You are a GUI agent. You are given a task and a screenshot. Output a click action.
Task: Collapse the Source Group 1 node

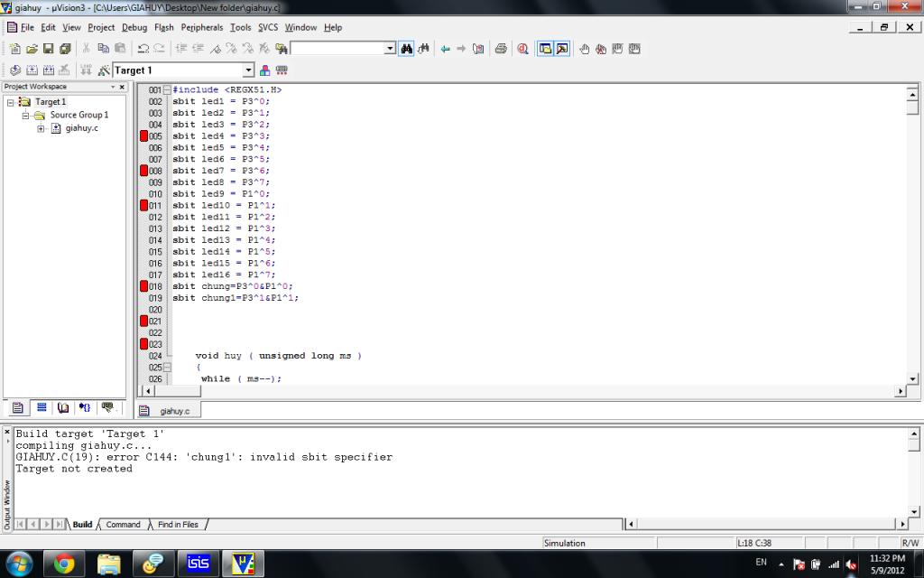pos(25,115)
